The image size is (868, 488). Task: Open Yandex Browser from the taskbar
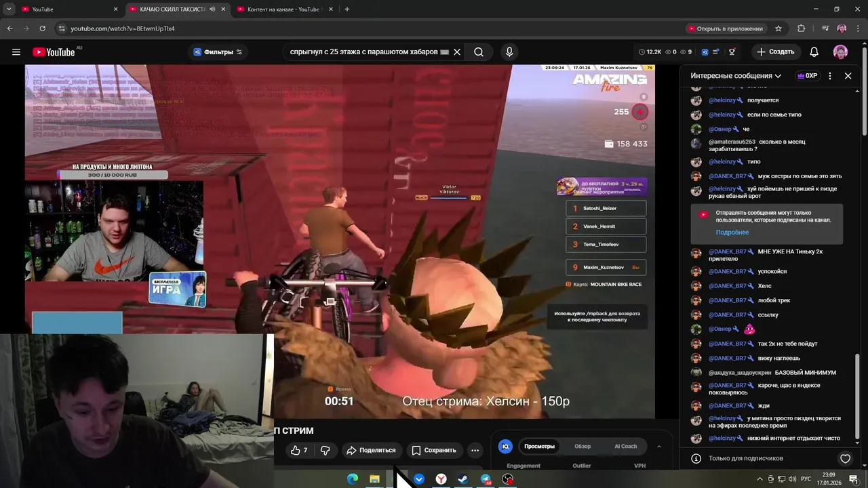(441, 479)
